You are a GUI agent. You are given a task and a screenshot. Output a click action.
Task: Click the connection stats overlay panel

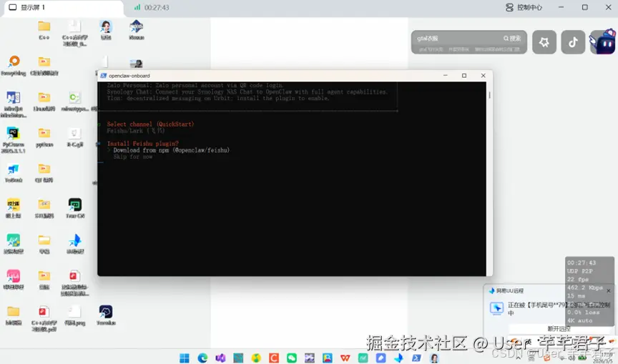(589, 292)
